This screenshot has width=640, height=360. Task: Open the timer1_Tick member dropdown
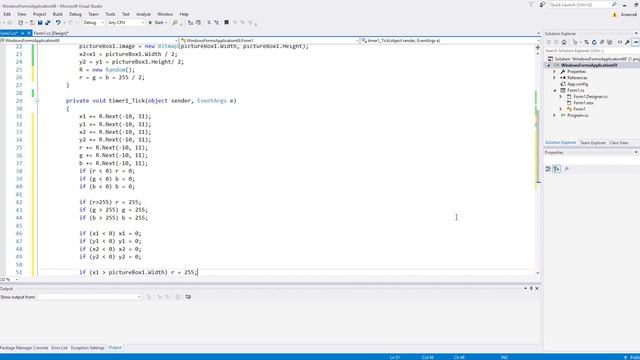pos(450,41)
